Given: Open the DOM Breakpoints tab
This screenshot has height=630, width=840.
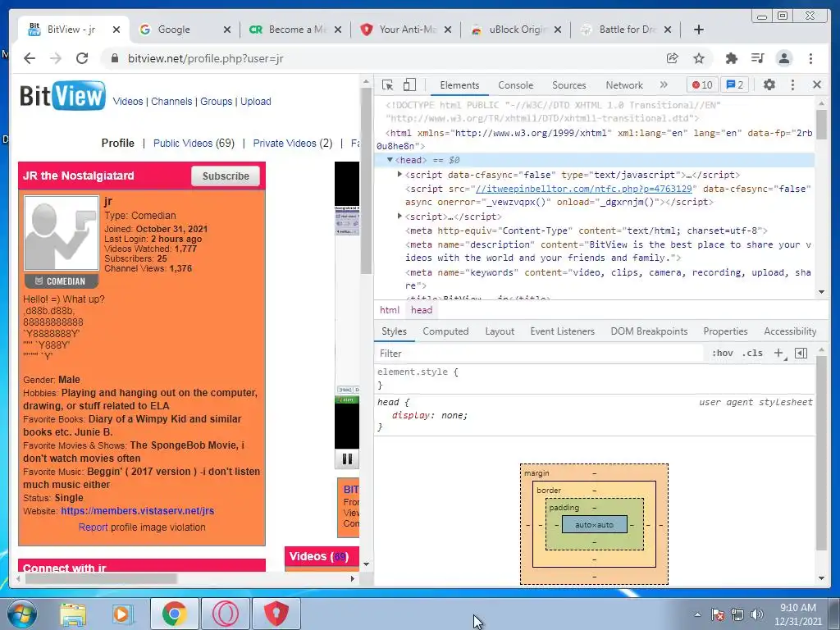Looking at the screenshot, I should 650,331.
